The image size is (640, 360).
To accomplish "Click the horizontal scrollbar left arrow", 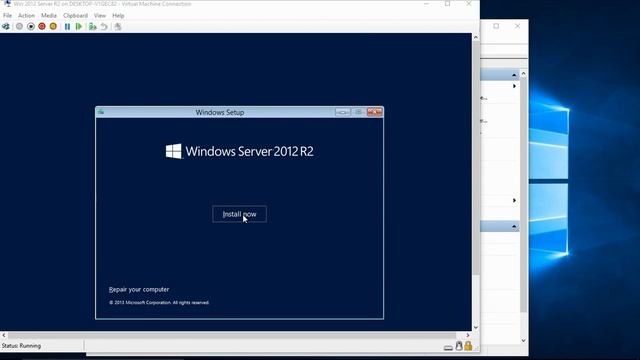I will [4, 335].
